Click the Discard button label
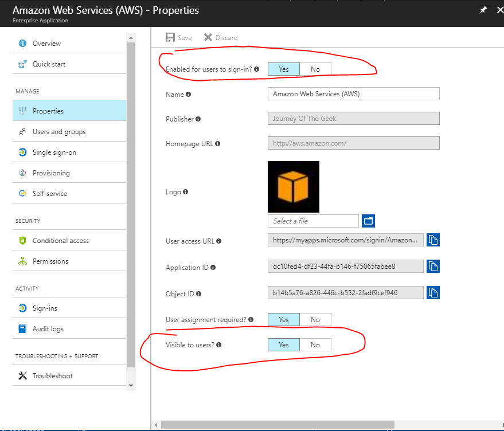This screenshot has width=504, height=431. (x=226, y=38)
